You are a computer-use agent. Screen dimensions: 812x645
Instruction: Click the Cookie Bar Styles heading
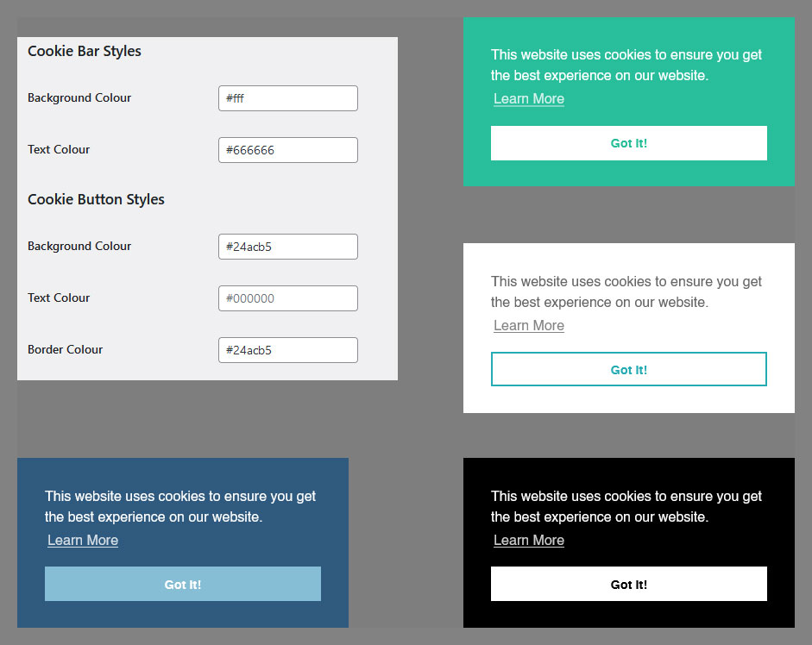(x=85, y=51)
